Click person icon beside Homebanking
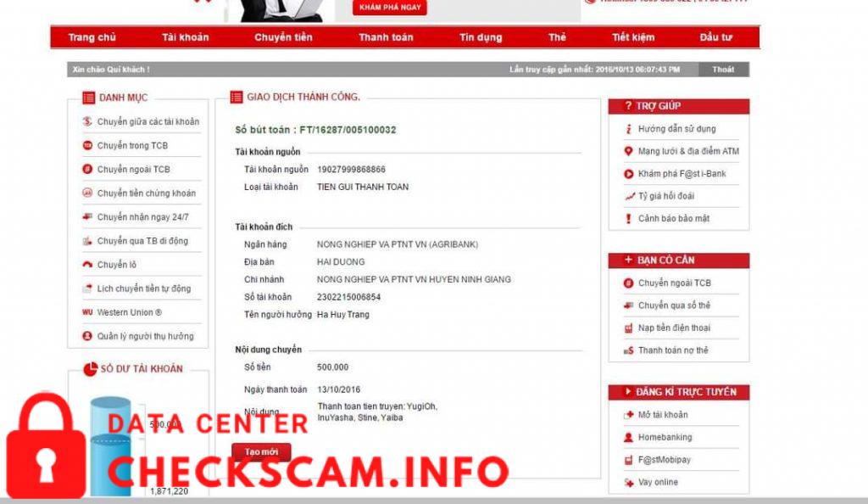The image size is (868, 504). pyautogui.click(x=628, y=437)
